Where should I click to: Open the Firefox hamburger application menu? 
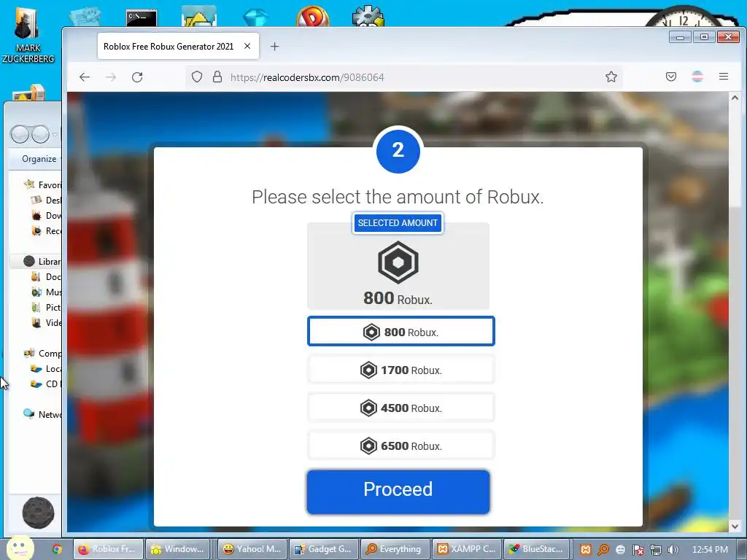[723, 77]
